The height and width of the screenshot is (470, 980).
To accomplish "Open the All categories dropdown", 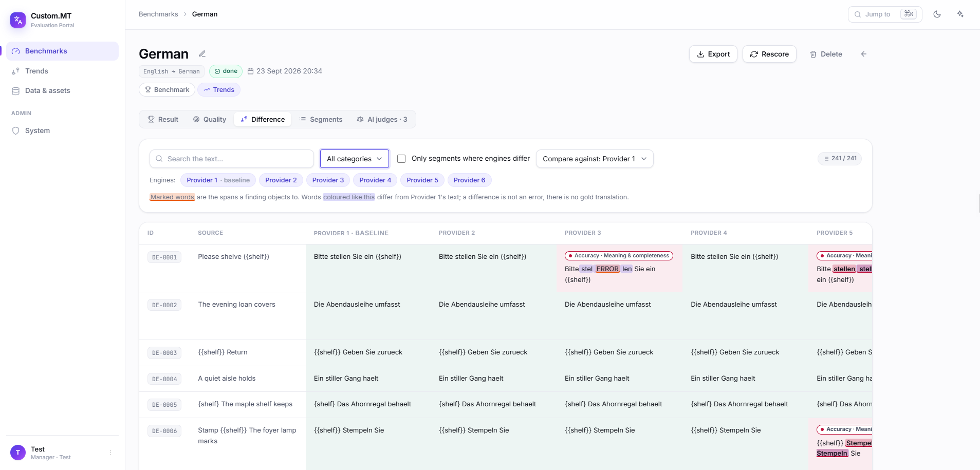I will 355,159.
